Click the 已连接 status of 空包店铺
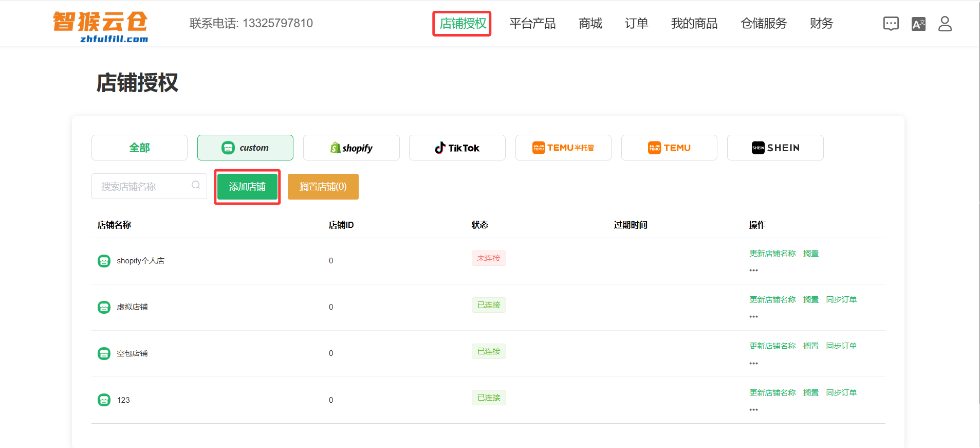This screenshot has width=980, height=448. coord(489,351)
